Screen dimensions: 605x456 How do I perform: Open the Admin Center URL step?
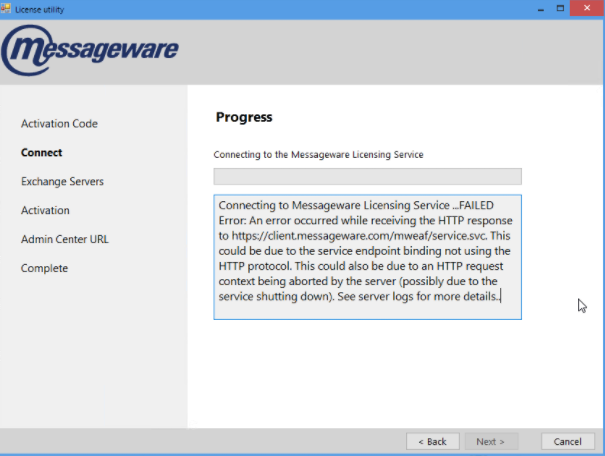coord(65,240)
